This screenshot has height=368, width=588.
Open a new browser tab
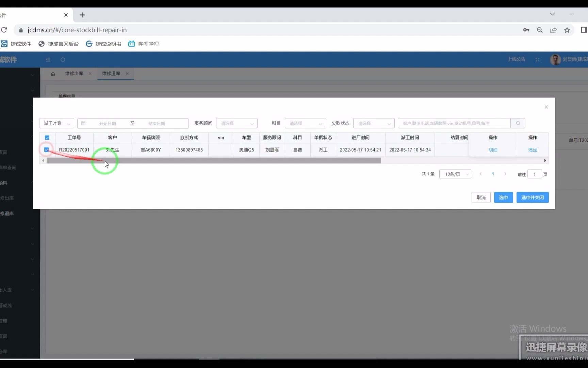click(82, 15)
